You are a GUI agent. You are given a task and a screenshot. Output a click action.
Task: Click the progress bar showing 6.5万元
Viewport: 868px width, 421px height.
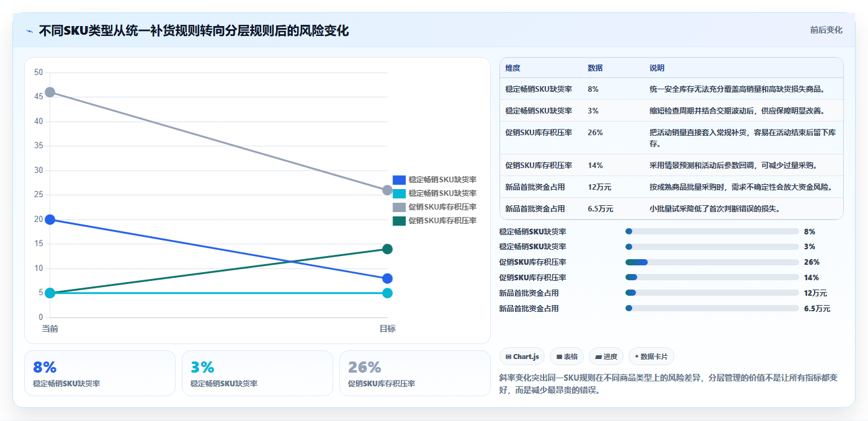pos(712,308)
